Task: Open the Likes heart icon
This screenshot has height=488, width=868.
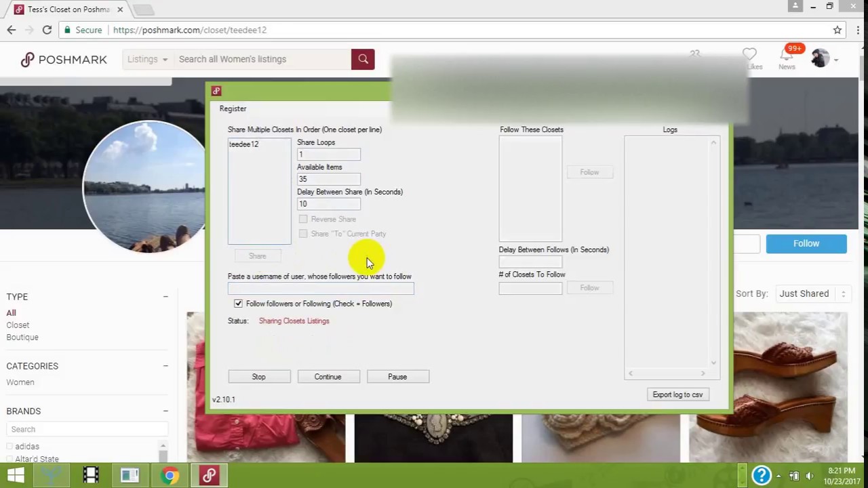Action: (x=749, y=54)
